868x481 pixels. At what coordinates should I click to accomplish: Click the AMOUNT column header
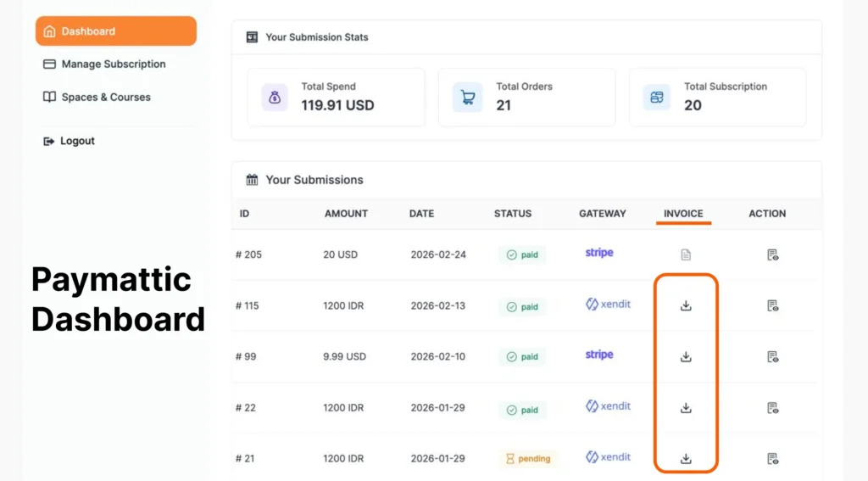tap(346, 213)
